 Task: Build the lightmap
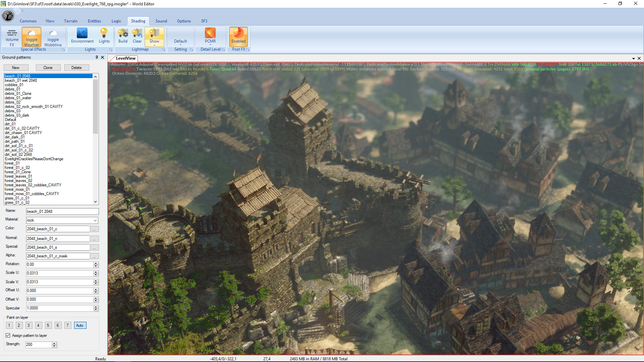[x=123, y=35]
